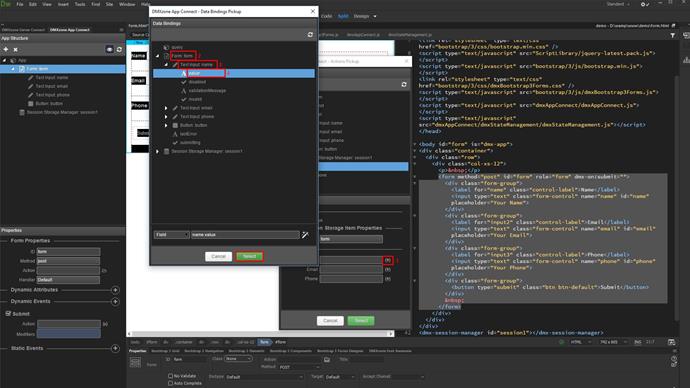
Task: Expand Button button node in Data Bindings
Action: click(166, 125)
